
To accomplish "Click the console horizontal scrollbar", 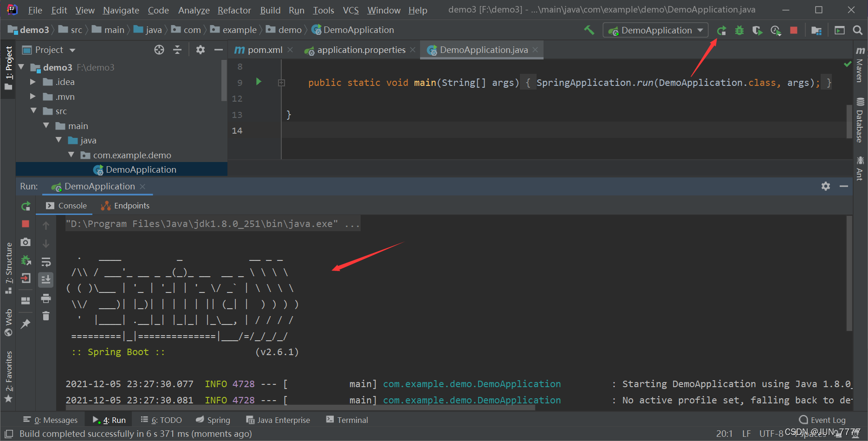I will [300, 408].
